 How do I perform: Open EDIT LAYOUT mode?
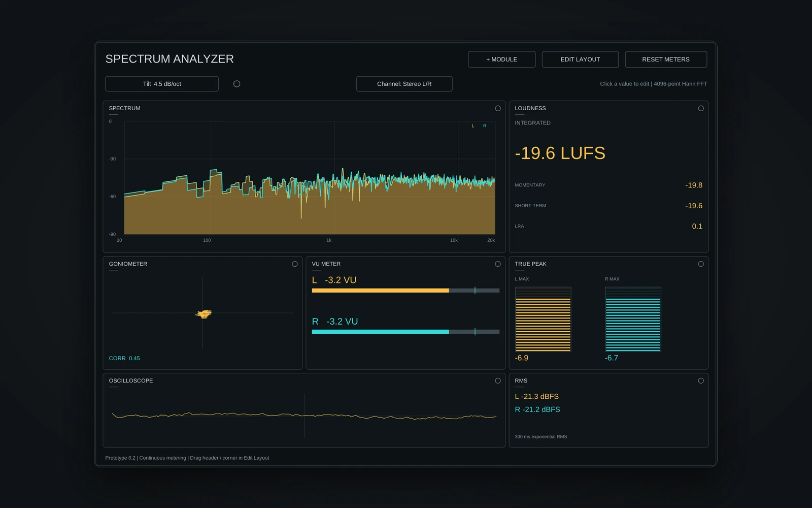(x=580, y=59)
